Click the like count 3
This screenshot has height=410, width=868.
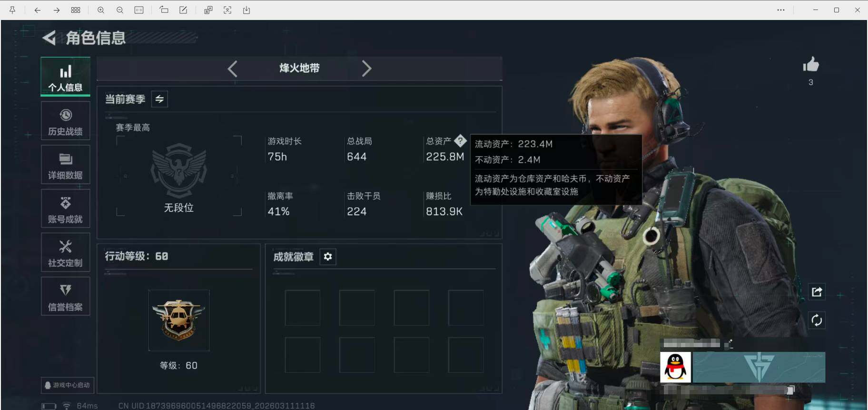click(x=811, y=82)
